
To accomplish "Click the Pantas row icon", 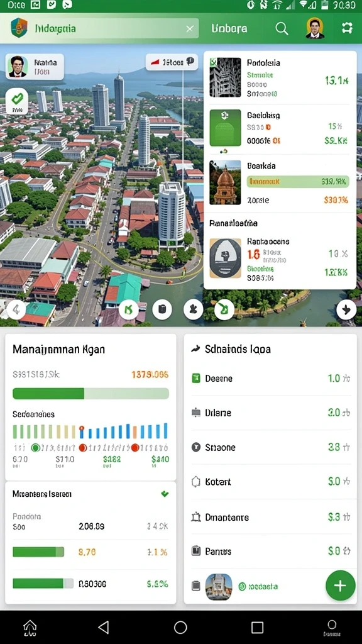I will point(196,551).
